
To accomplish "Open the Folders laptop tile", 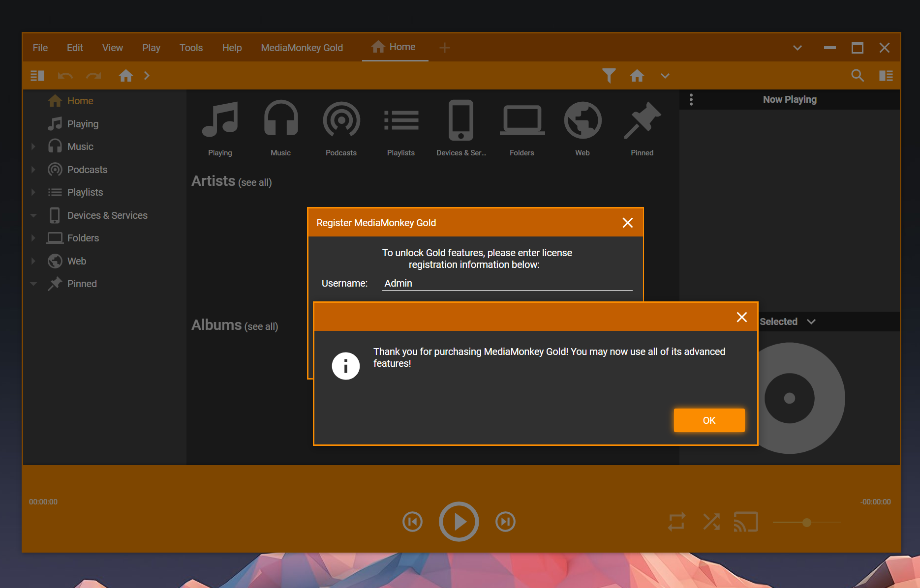I will tap(522, 128).
